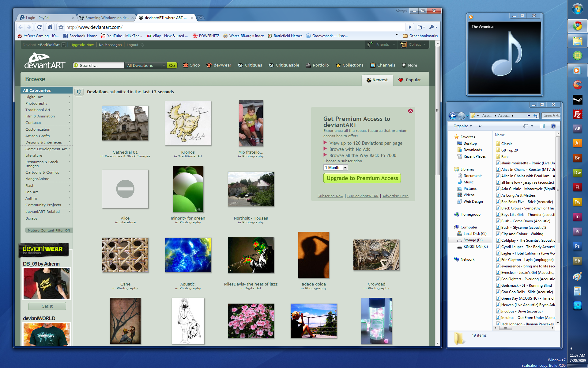Close the Premium Access promo box
Image resolution: width=588 pixels, height=368 pixels.
tap(410, 111)
